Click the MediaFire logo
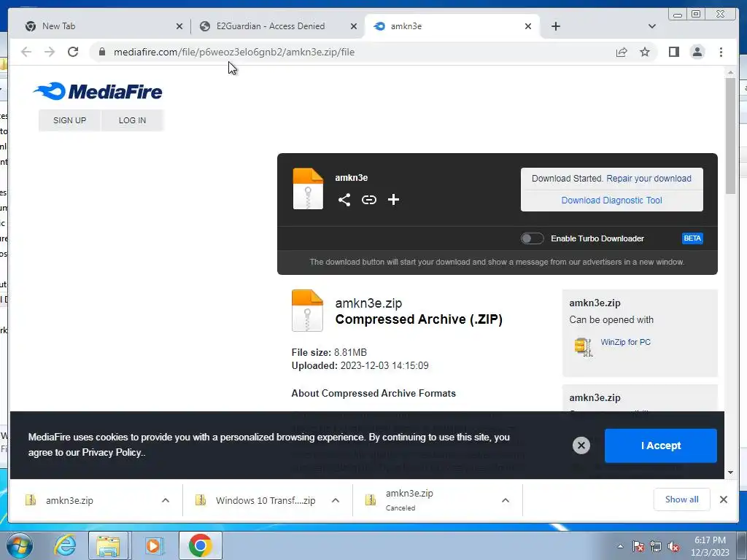Viewport: 747px width, 560px height. pyautogui.click(x=98, y=91)
